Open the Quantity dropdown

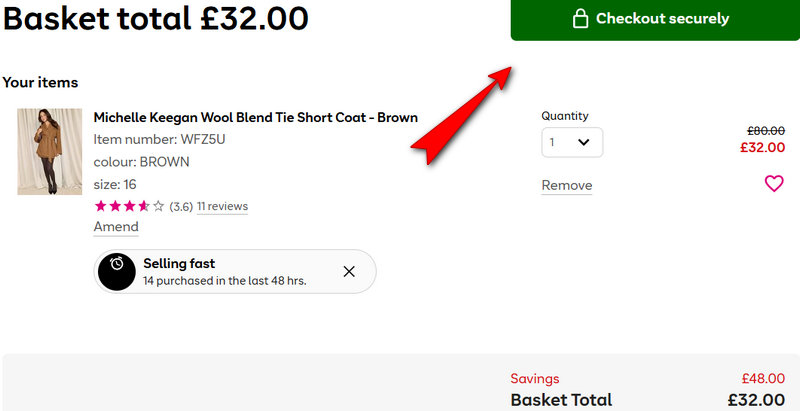pos(572,143)
